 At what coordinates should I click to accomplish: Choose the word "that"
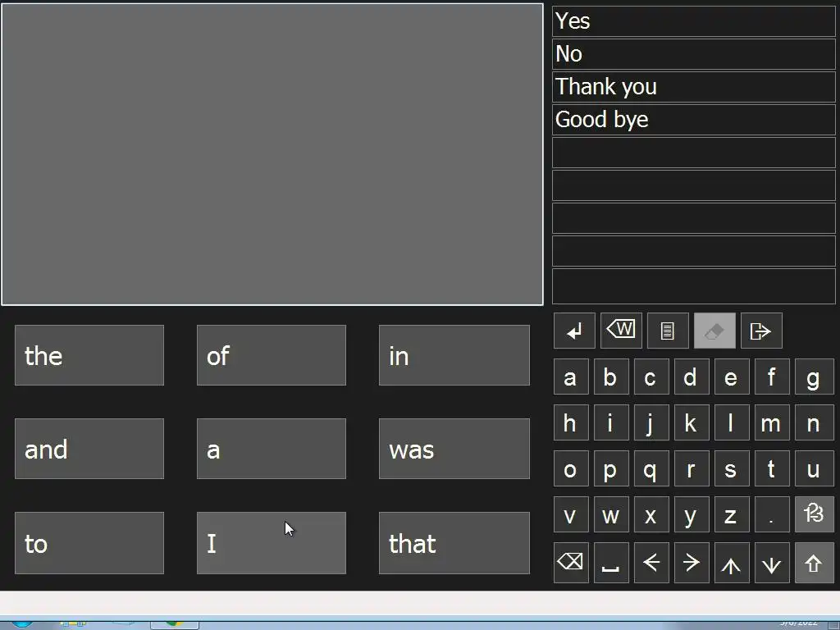[x=454, y=543]
